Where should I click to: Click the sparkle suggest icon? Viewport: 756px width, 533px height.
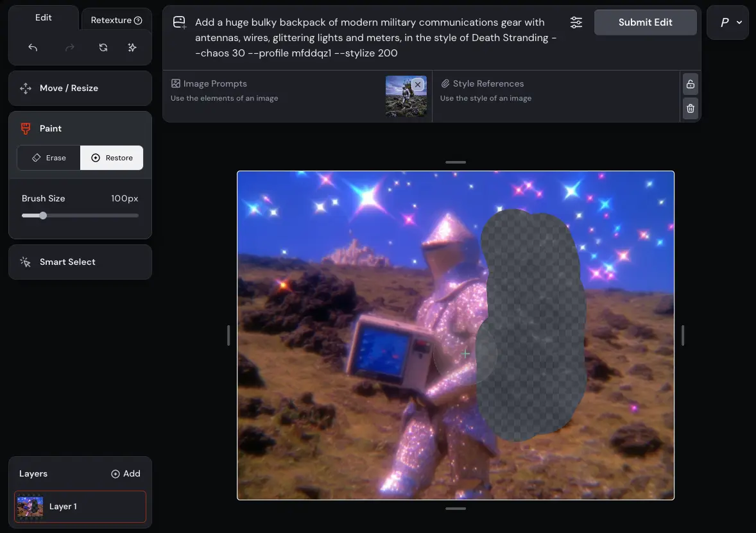tap(132, 47)
